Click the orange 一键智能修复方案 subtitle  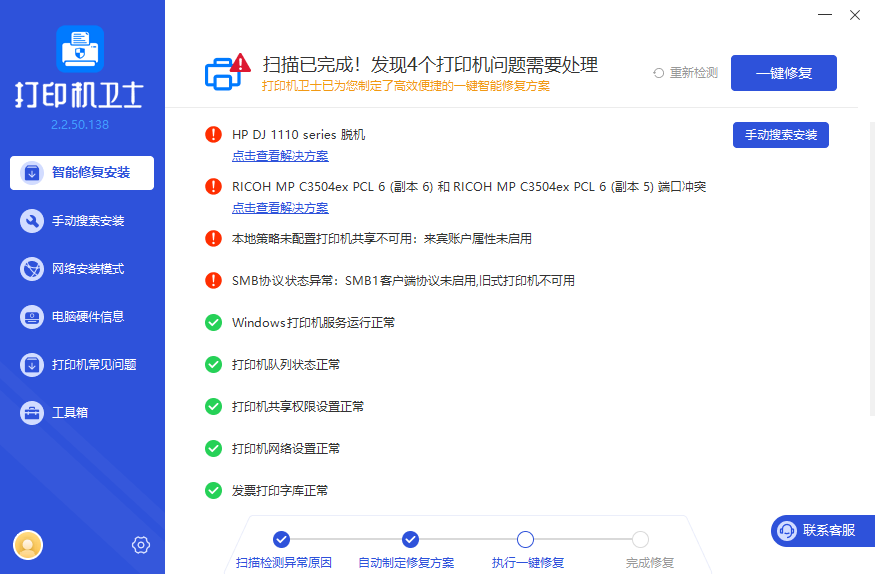click(406, 85)
